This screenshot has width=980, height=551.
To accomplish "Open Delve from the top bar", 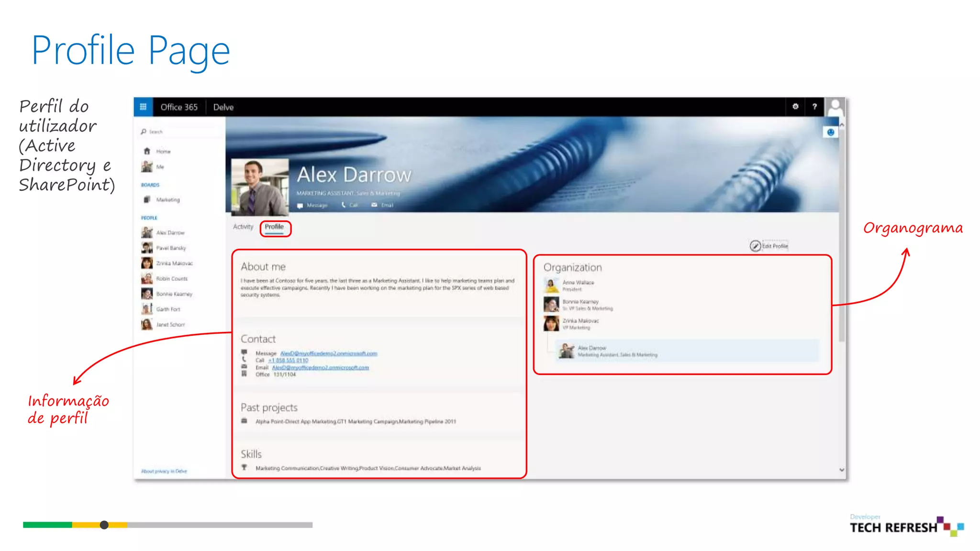I will pos(223,107).
